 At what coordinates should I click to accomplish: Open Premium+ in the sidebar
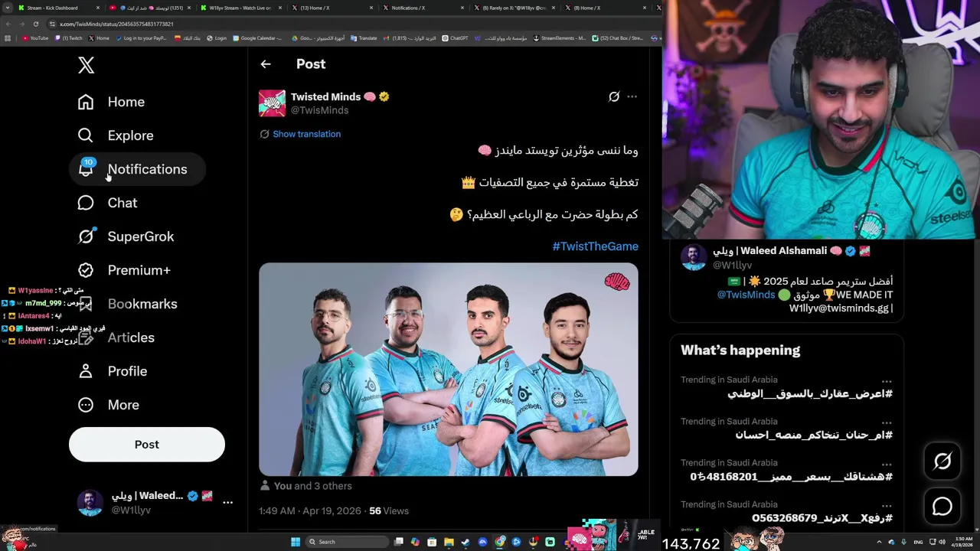point(125,270)
